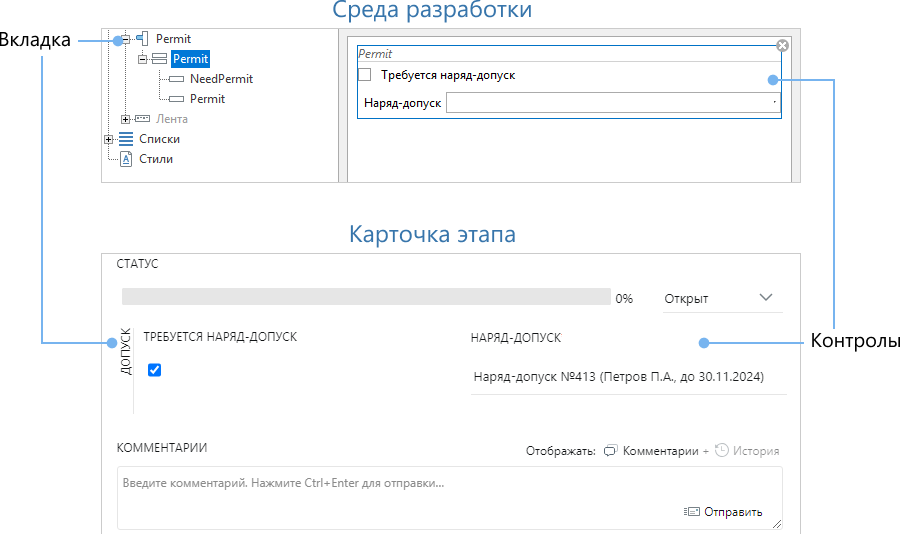Click the Комментарии speech bubble icon
The height and width of the screenshot is (534, 902).
[611, 451]
